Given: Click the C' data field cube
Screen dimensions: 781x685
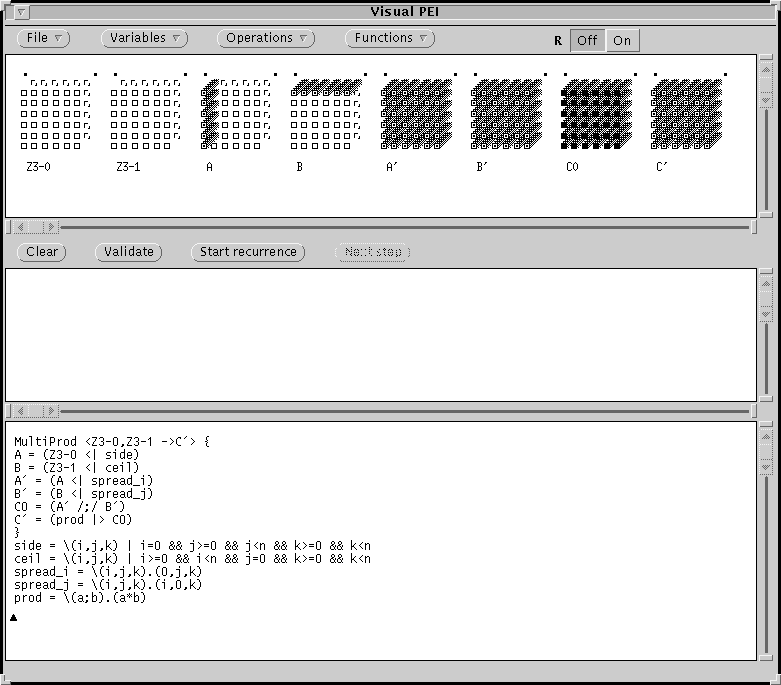Looking at the screenshot, I should tap(686, 114).
